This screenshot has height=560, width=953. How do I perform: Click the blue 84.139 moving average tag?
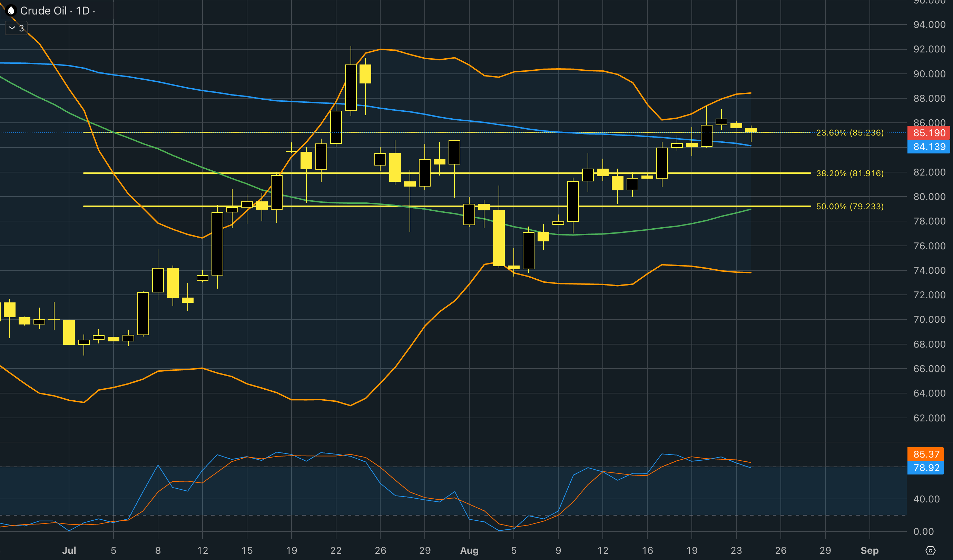tap(929, 147)
